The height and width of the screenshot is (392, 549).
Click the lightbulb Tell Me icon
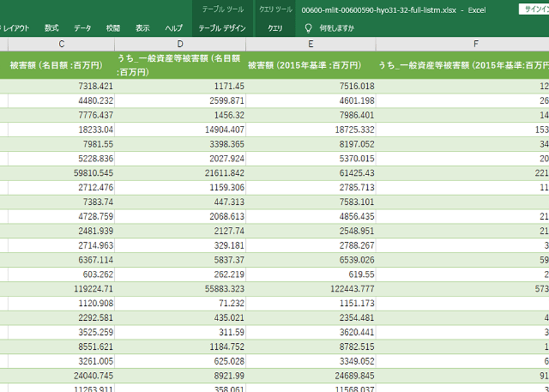click(308, 28)
